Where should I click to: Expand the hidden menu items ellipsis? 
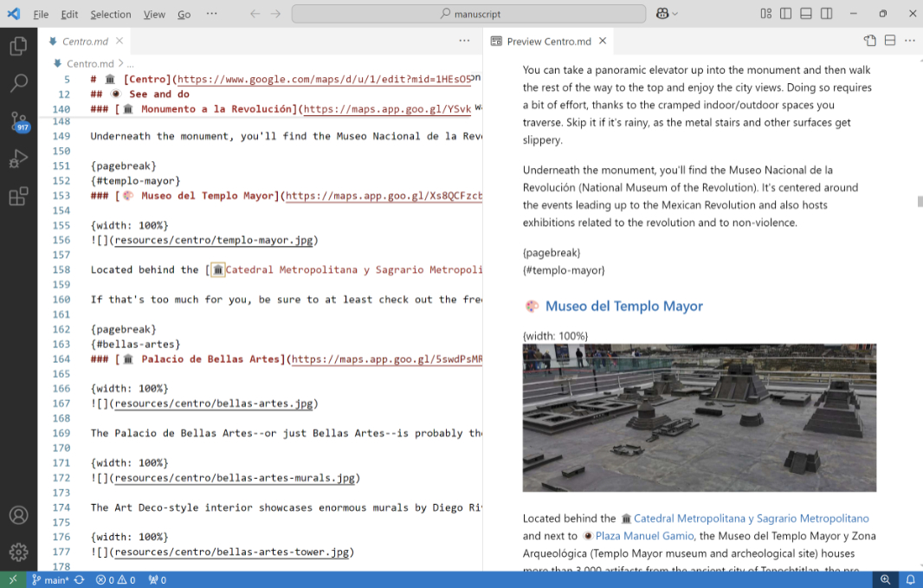(x=211, y=14)
